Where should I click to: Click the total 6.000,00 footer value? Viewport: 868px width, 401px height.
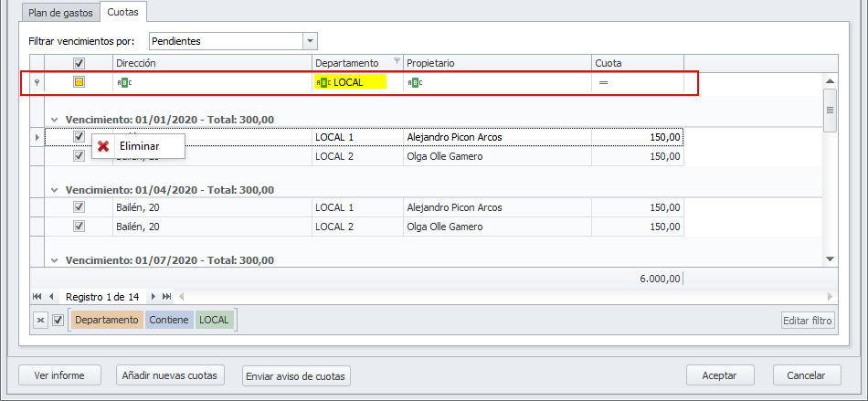[x=660, y=279]
